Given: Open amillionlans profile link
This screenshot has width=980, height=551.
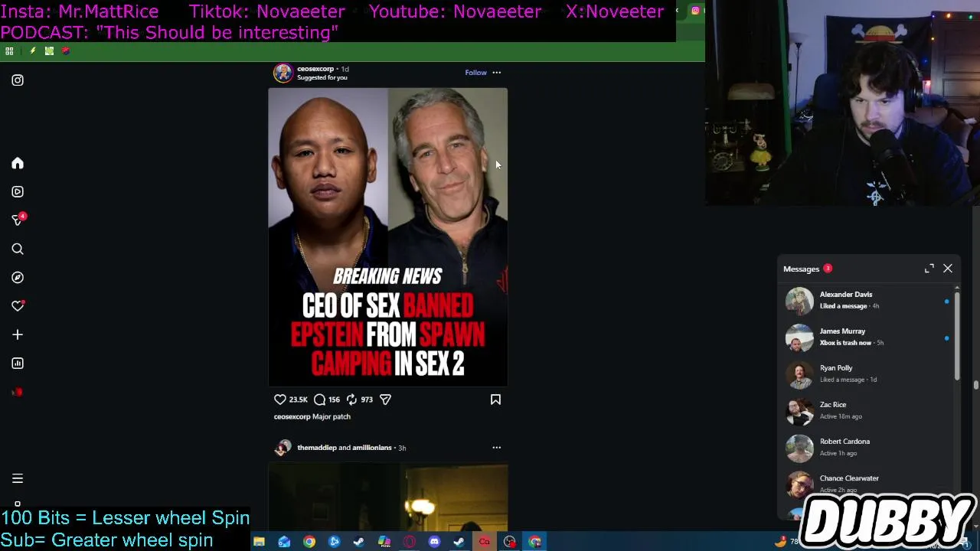Looking at the screenshot, I should click(x=371, y=448).
